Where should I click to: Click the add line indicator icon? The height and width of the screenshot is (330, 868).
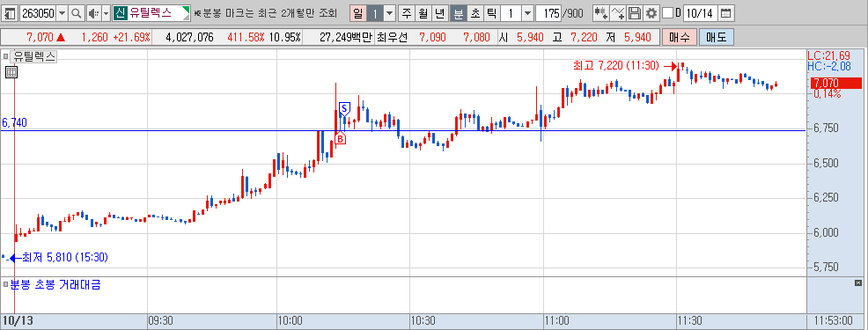point(618,12)
